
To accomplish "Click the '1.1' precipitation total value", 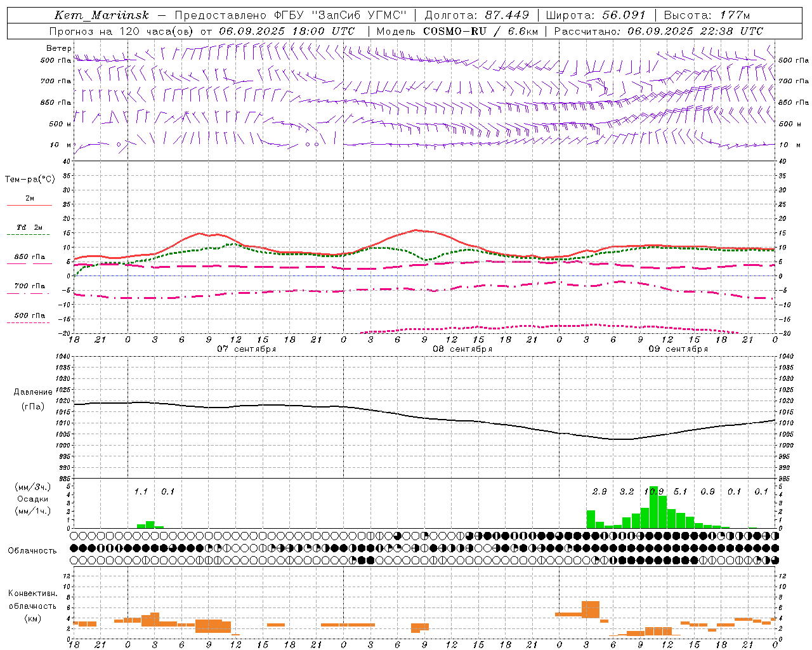I will [141, 491].
